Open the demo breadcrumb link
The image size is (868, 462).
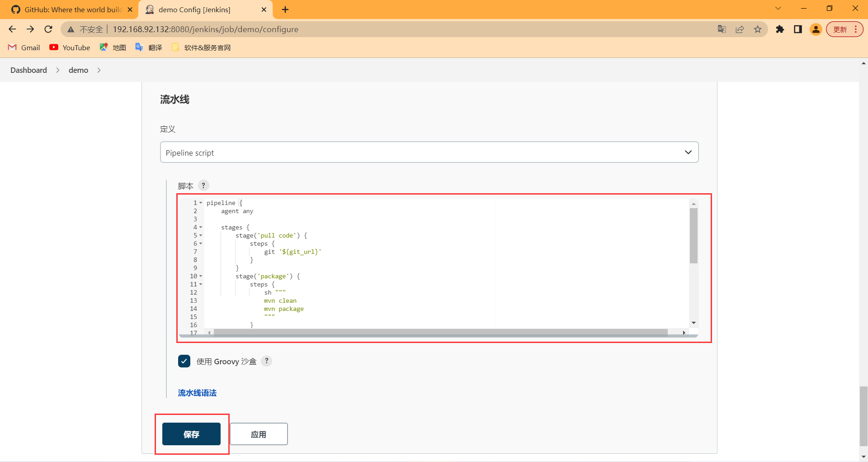point(78,70)
